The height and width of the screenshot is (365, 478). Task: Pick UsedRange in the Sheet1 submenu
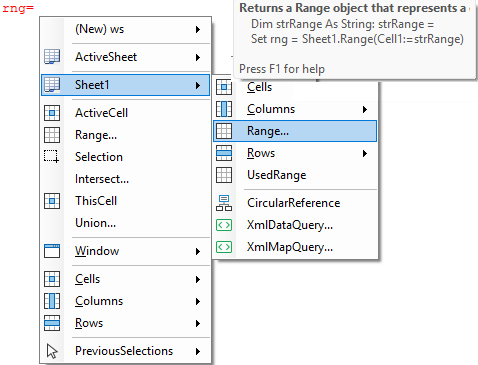295,175
